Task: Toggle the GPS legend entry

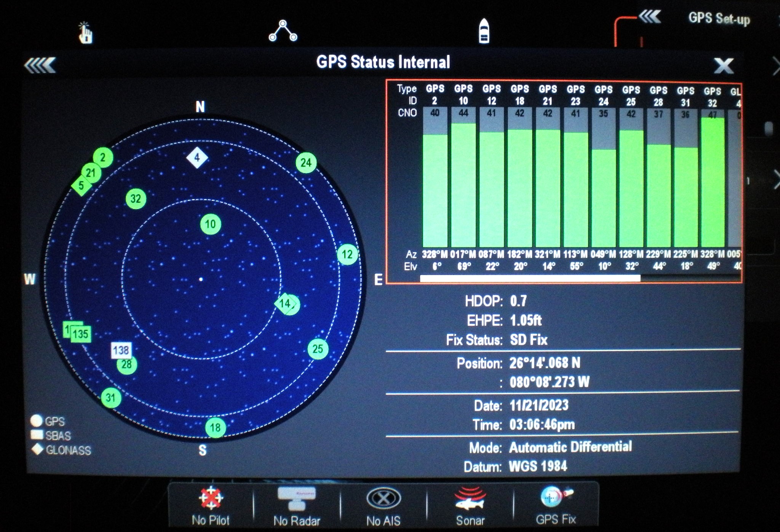Action: 50,421
